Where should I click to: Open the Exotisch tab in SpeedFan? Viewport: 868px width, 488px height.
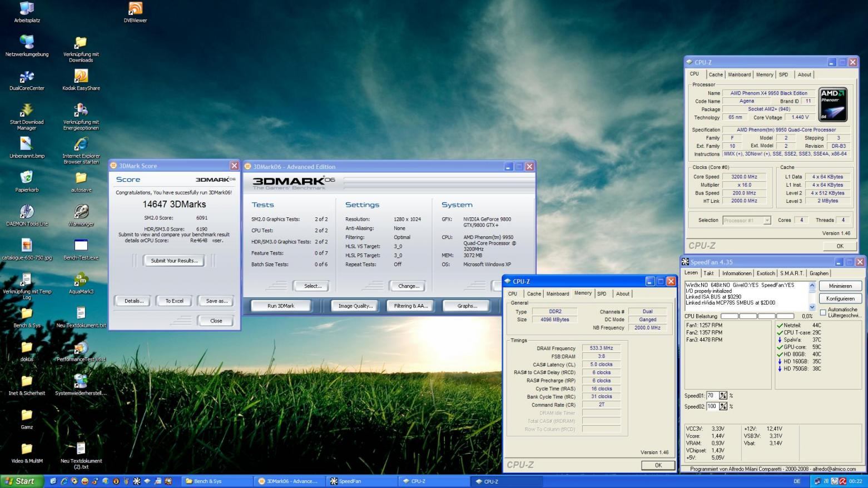pos(766,273)
